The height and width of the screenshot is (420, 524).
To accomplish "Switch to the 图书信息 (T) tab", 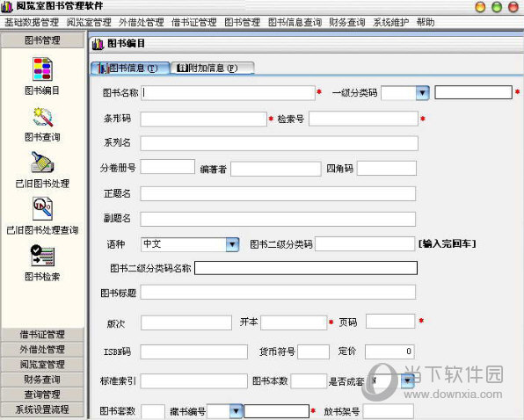I will 130,69.
